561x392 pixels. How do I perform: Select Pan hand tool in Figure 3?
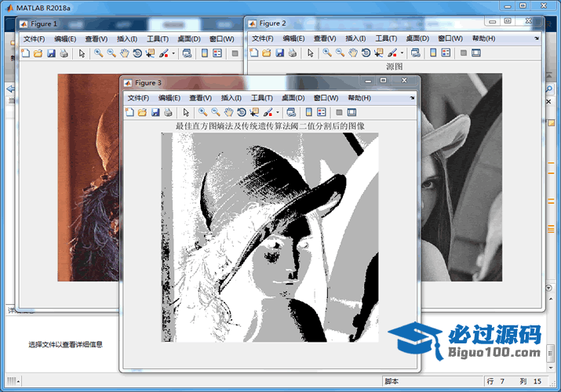tap(228, 112)
